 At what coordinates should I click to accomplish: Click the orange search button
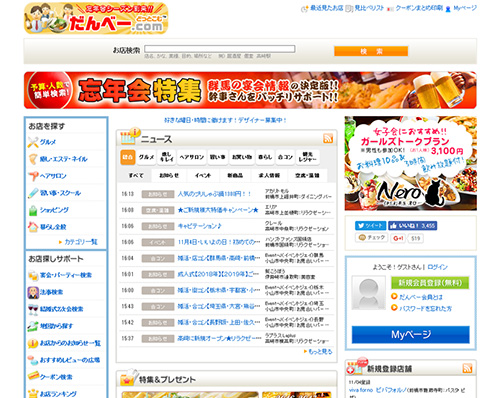click(x=371, y=51)
